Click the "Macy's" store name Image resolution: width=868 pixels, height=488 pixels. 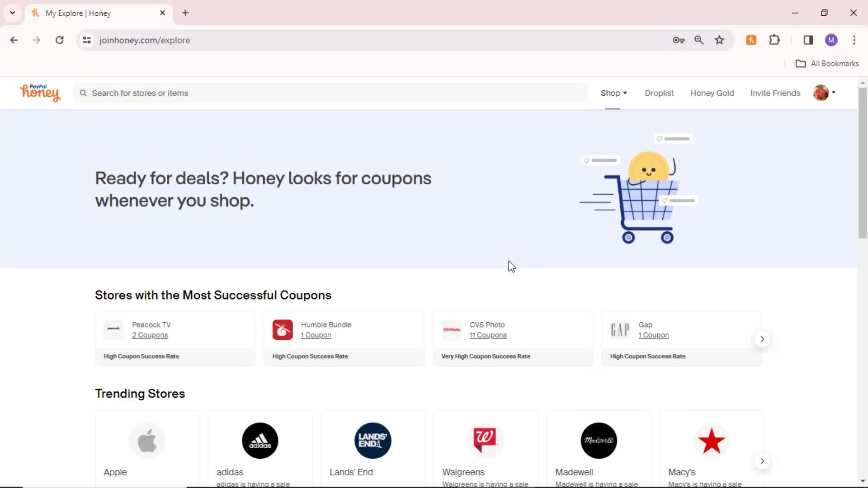tap(682, 472)
